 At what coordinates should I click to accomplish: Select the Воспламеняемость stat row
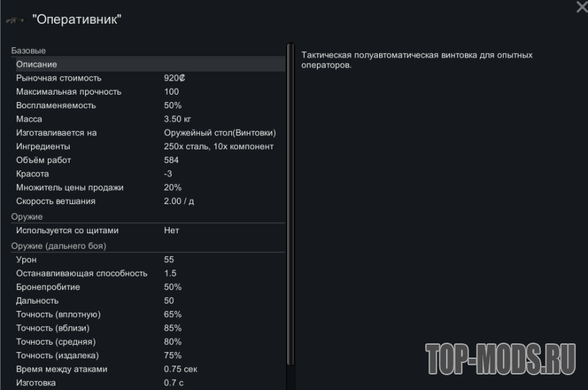point(150,105)
